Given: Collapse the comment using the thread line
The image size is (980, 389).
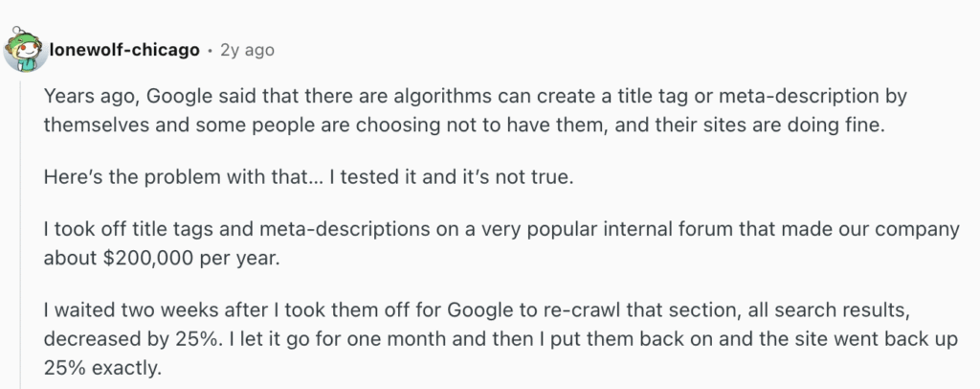Looking at the screenshot, I should pyautogui.click(x=20, y=235).
